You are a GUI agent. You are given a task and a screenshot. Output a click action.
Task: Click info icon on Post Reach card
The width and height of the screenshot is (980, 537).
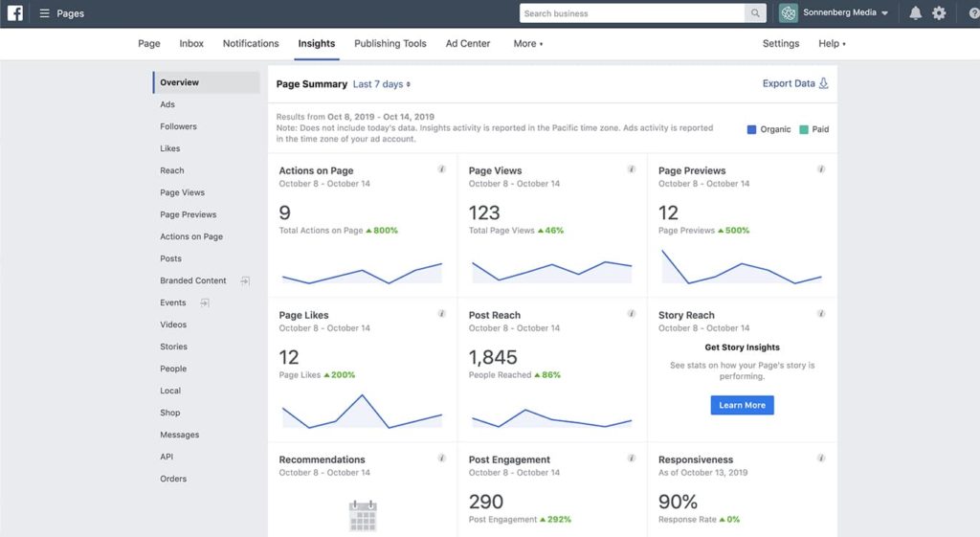point(632,313)
